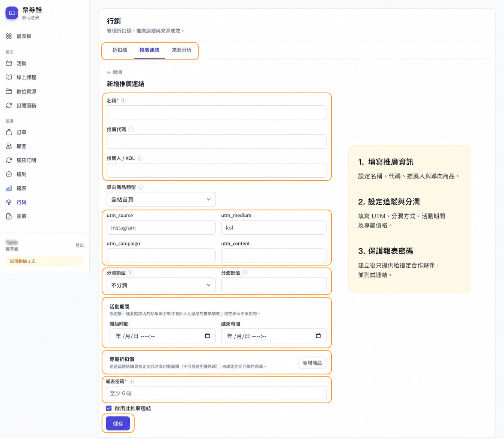
Task: Focus the 報表密碼 field with 至少 6 碼
Action: [x=216, y=393]
